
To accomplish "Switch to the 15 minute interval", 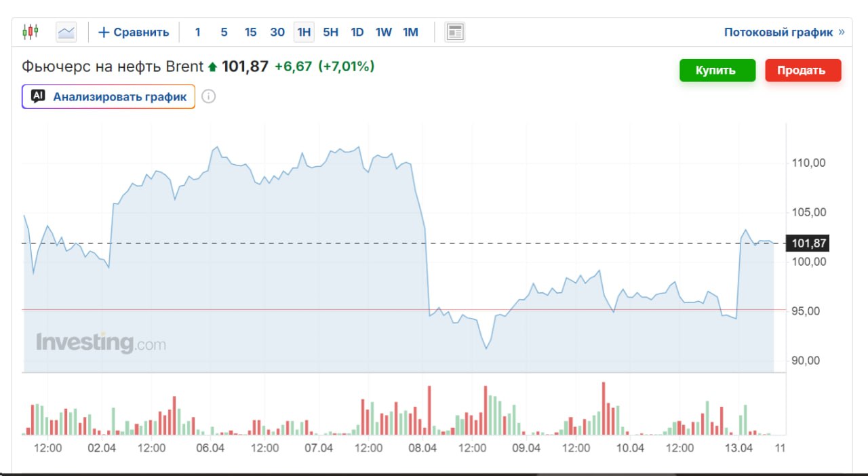I will click(251, 32).
